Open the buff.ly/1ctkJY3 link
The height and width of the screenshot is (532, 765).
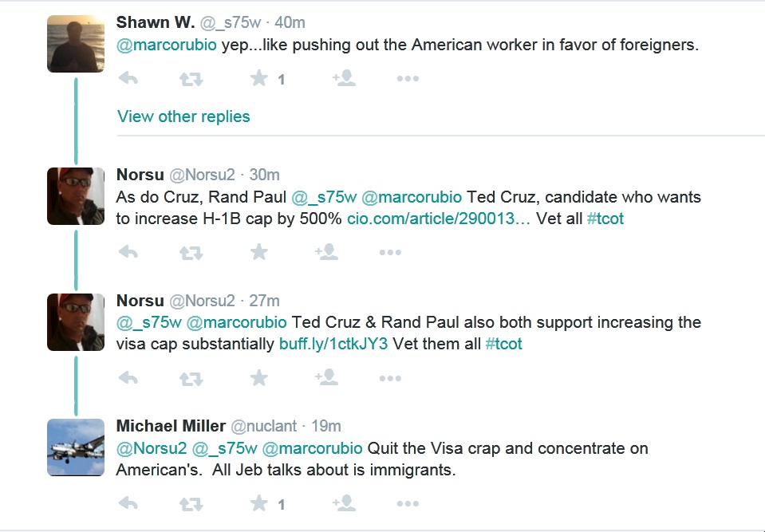333,345
